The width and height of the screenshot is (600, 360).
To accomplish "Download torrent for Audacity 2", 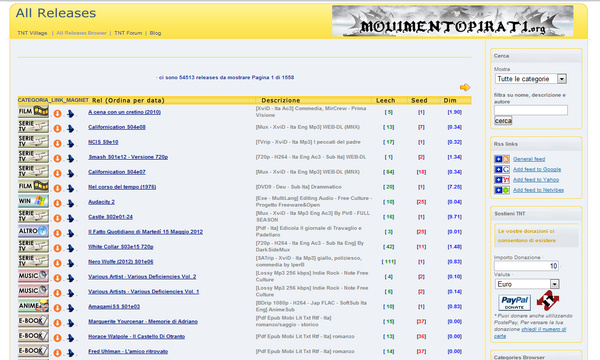I will [x=57, y=203].
